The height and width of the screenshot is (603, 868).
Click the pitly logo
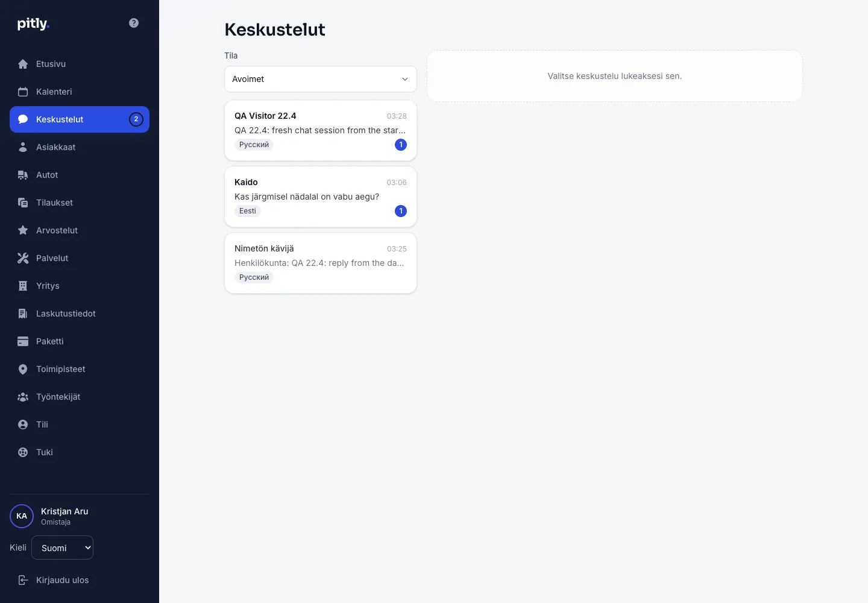pyautogui.click(x=33, y=24)
